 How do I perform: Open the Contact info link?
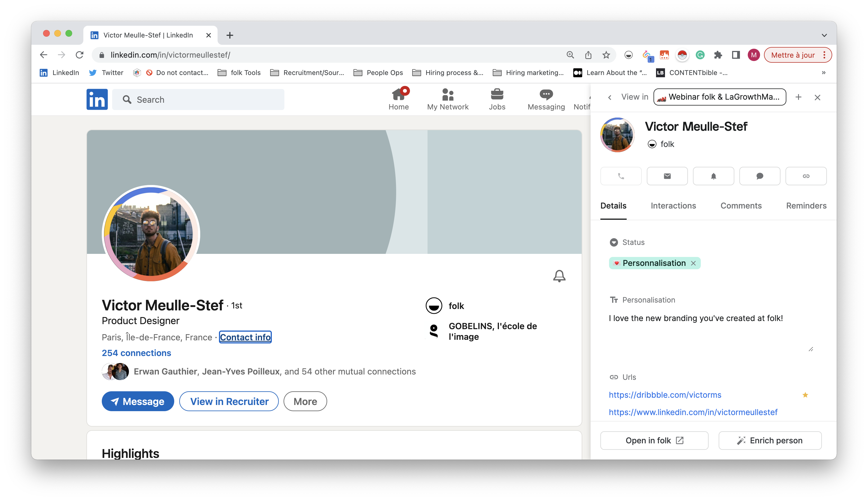(x=245, y=337)
